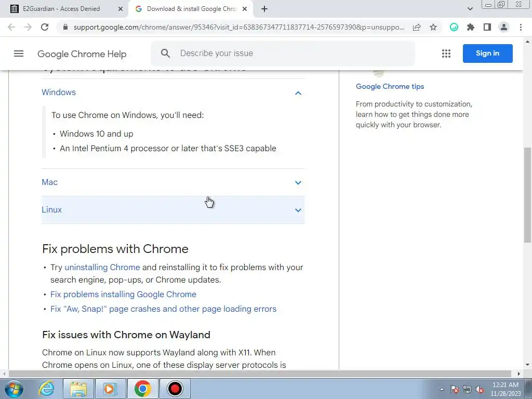Open the uninstalling Chrome link
Screen dimensions: 532x399
pyautogui.click(x=102, y=268)
